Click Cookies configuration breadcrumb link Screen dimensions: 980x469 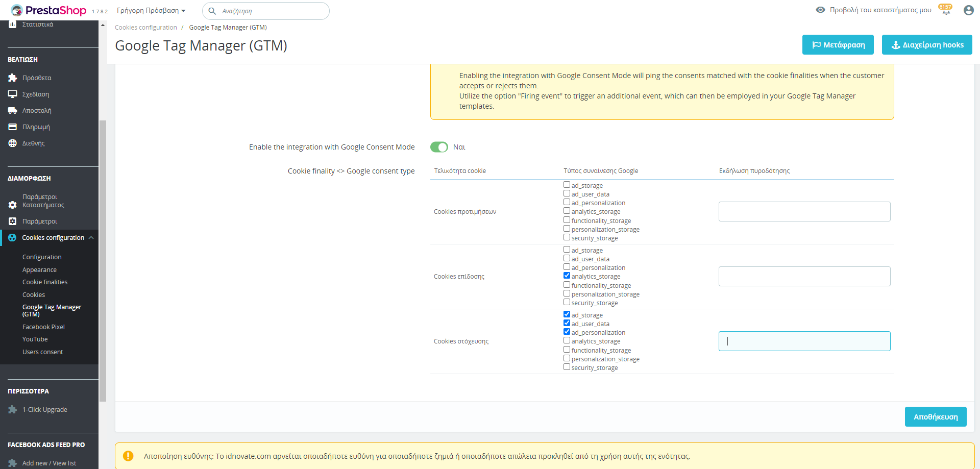coord(146,28)
